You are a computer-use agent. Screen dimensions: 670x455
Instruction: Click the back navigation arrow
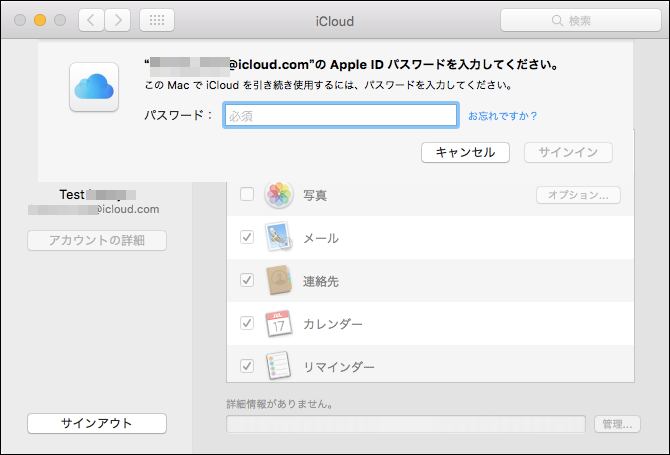click(91, 20)
